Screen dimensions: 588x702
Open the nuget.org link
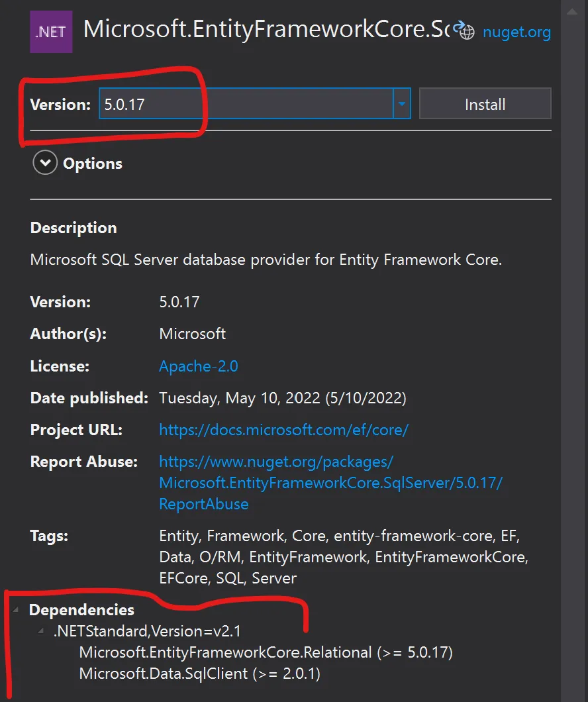click(517, 32)
